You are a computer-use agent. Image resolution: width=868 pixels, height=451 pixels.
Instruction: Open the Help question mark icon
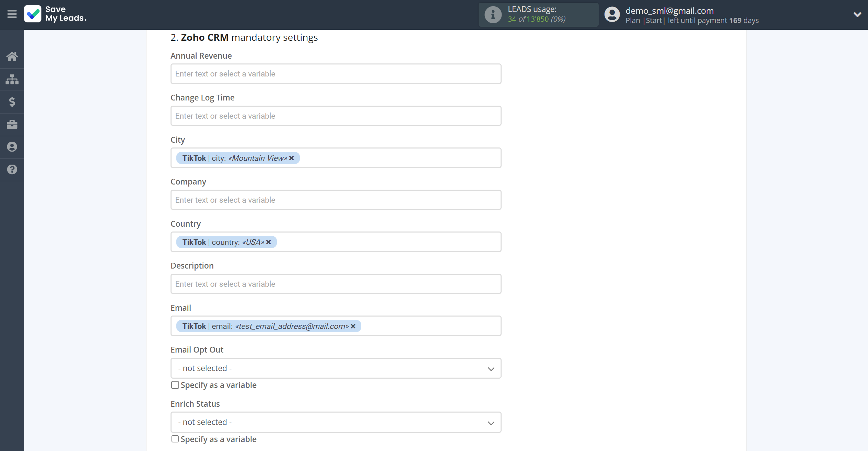pyautogui.click(x=12, y=169)
